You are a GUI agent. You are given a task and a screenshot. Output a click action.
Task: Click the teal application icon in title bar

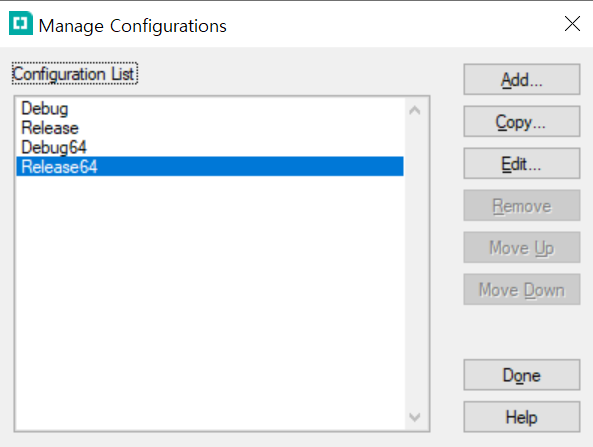pos(21,23)
